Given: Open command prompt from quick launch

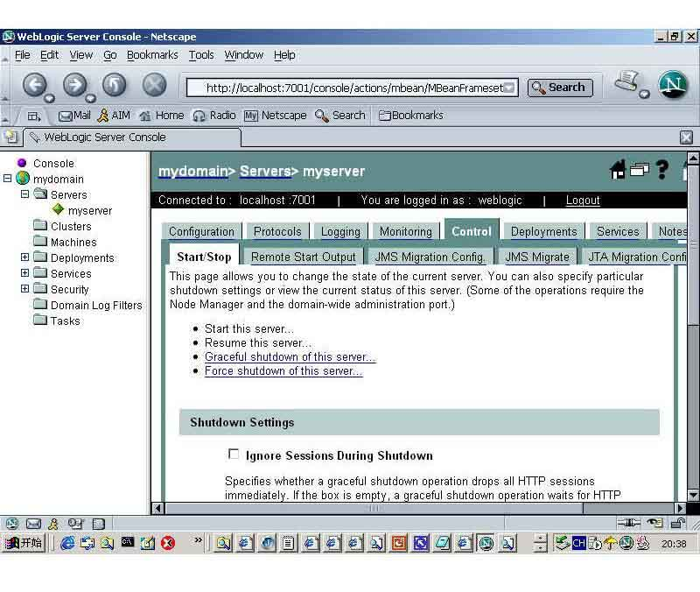Looking at the screenshot, I should click(128, 542).
